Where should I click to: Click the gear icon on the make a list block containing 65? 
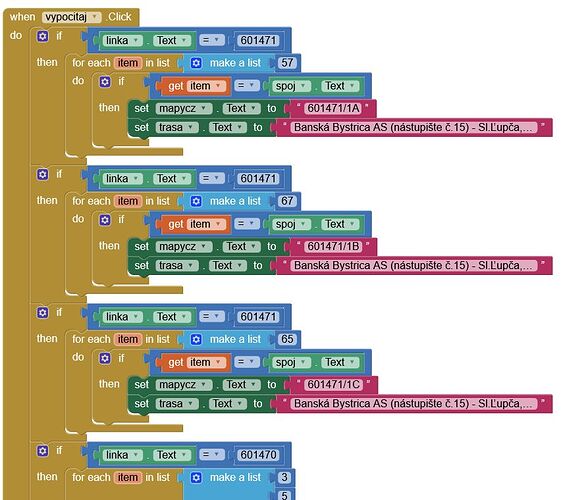196,340
